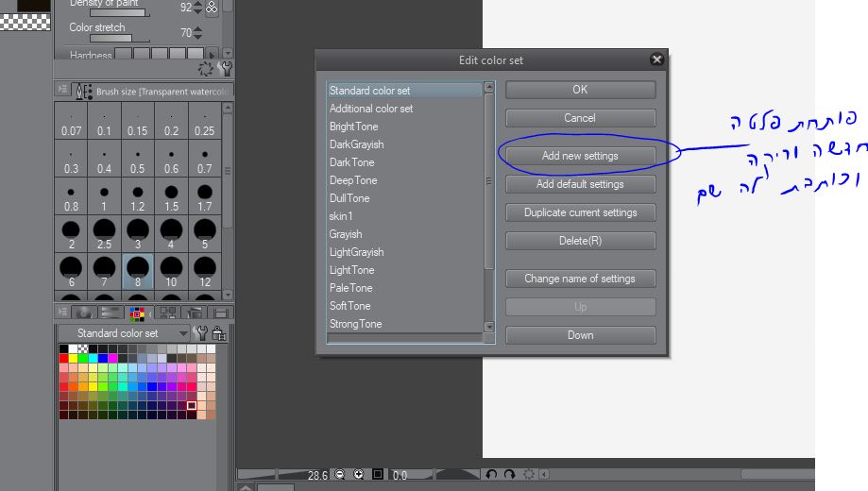Viewport: 868px width, 491px height.
Task: Open the color wheel palette tab
Action: [84, 313]
